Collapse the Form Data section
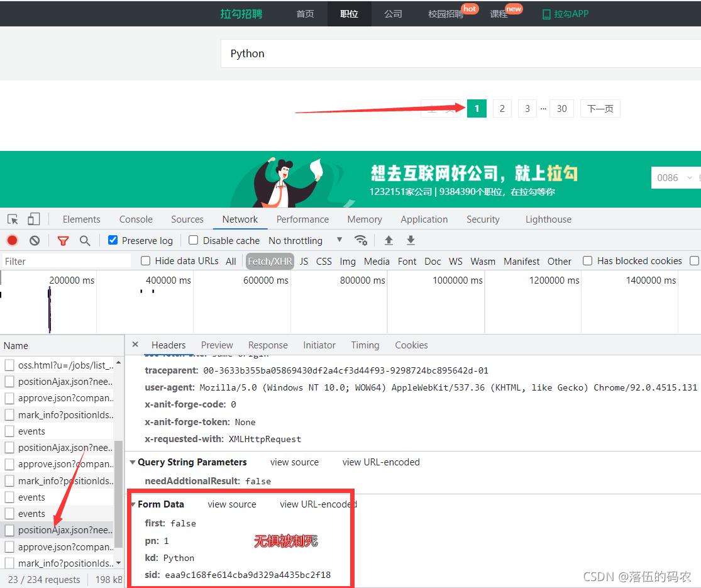Screen dimensions: 701x588 133,504
